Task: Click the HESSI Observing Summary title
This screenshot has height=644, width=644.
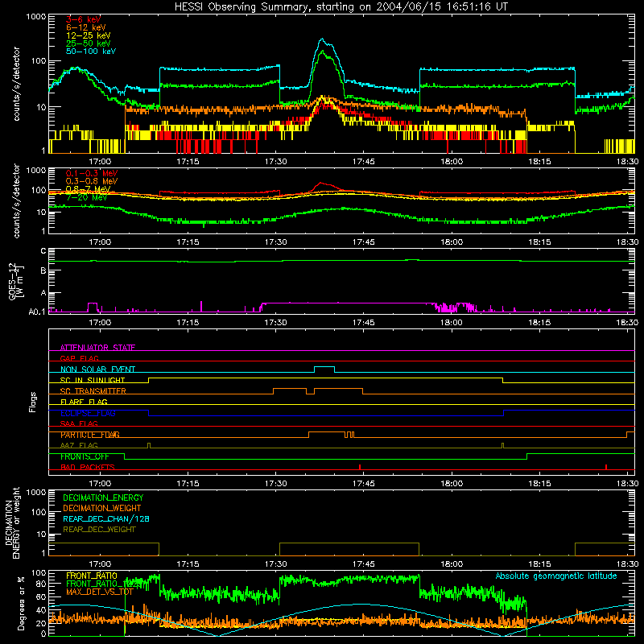Action: (x=341, y=7)
